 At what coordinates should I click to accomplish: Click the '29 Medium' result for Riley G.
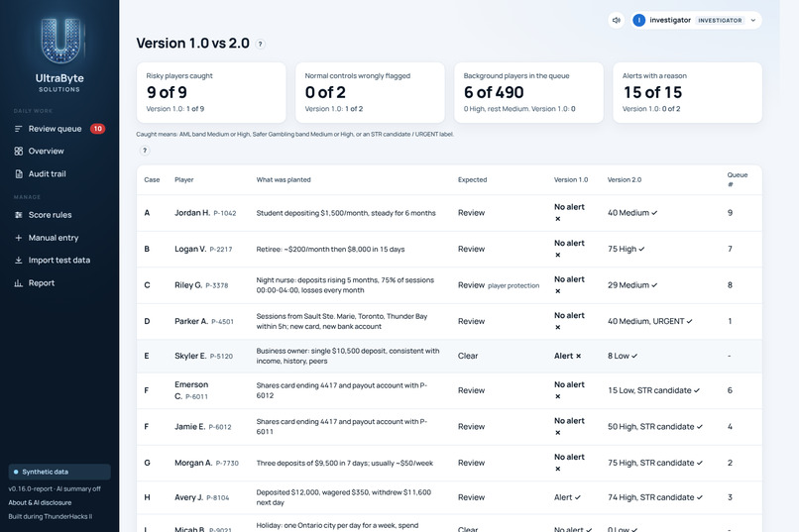(632, 285)
